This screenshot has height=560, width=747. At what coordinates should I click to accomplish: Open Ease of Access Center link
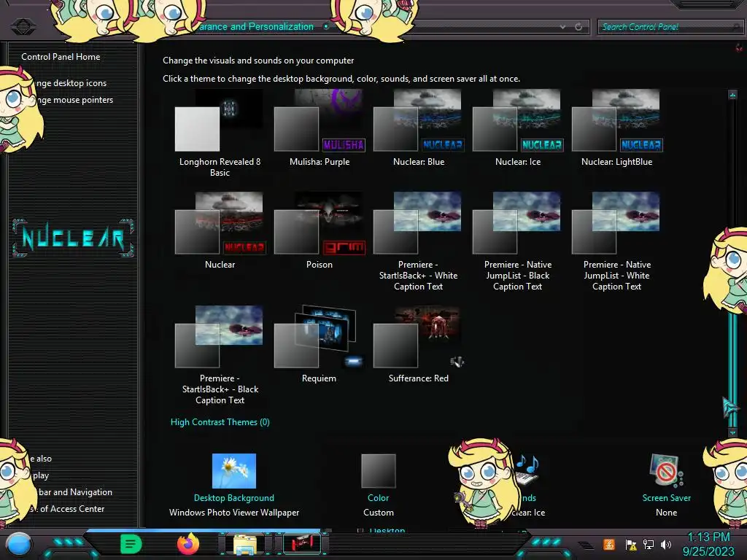(x=71, y=508)
